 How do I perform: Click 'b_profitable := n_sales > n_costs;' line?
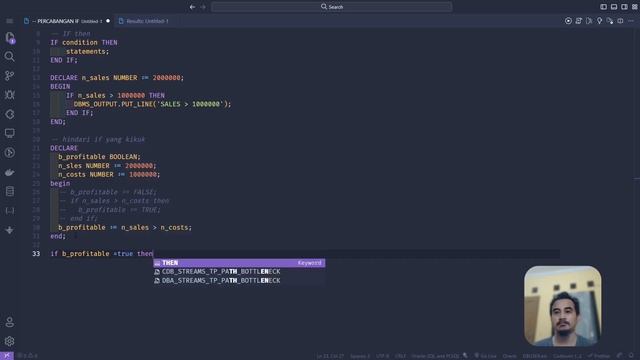pyautogui.click(x=125, y=227)
